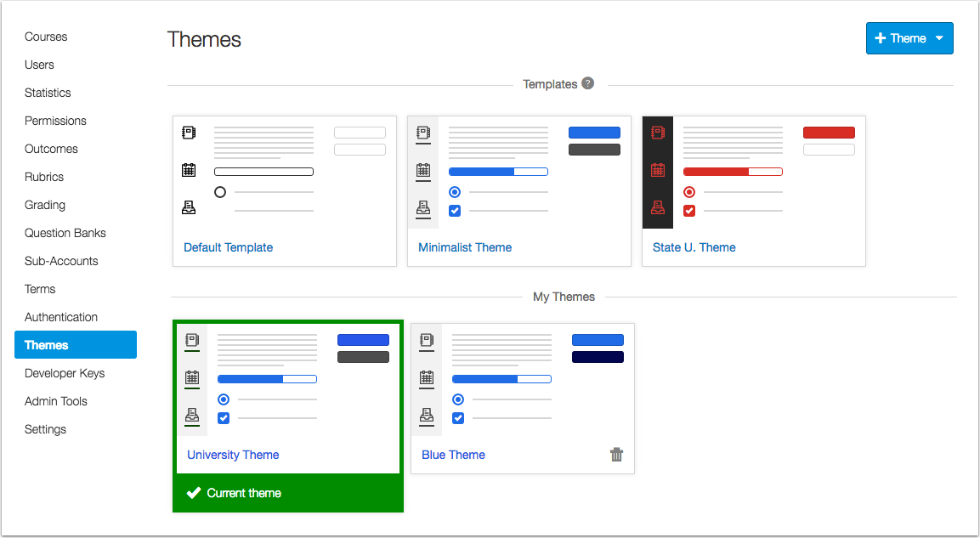
Task: Open the Admin Tools section
Action: point(55,400)
